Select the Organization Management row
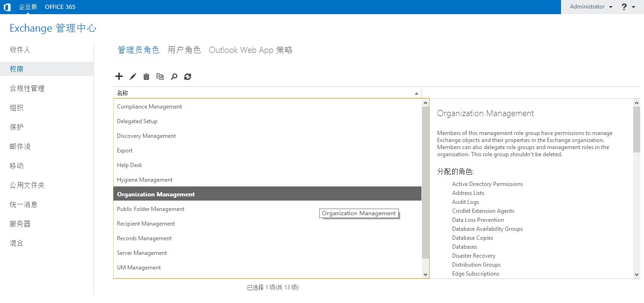 point(267,194)
